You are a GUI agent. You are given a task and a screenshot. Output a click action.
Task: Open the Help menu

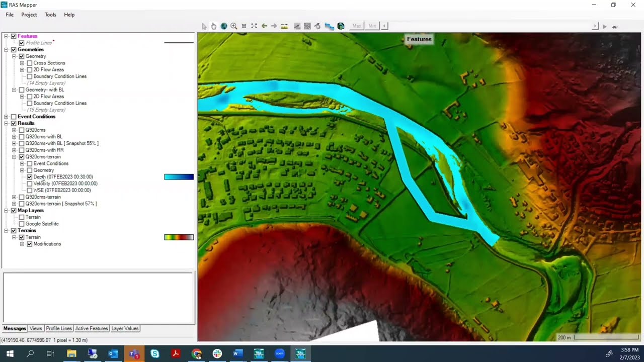[69, 15]
